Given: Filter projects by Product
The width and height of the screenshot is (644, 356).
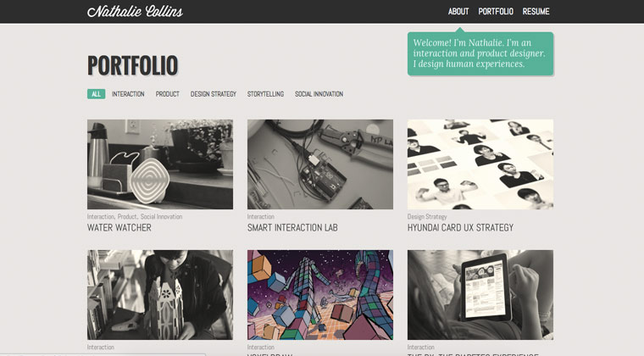Looking at the screenshot, I should coord(168,94).
